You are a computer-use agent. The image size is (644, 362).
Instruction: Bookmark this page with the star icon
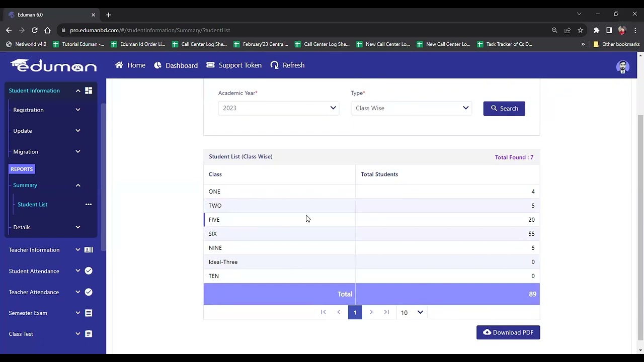(x=580, y=30)
